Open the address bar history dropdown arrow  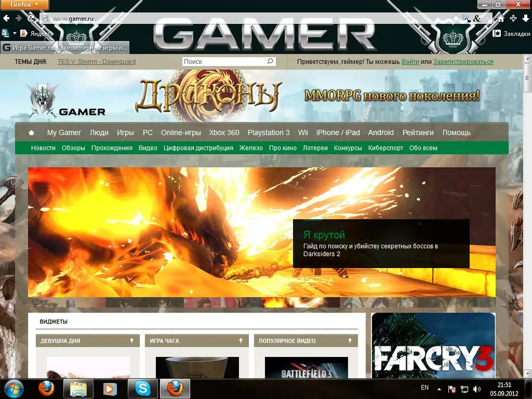pyautogui.click(x=487, y=19)
